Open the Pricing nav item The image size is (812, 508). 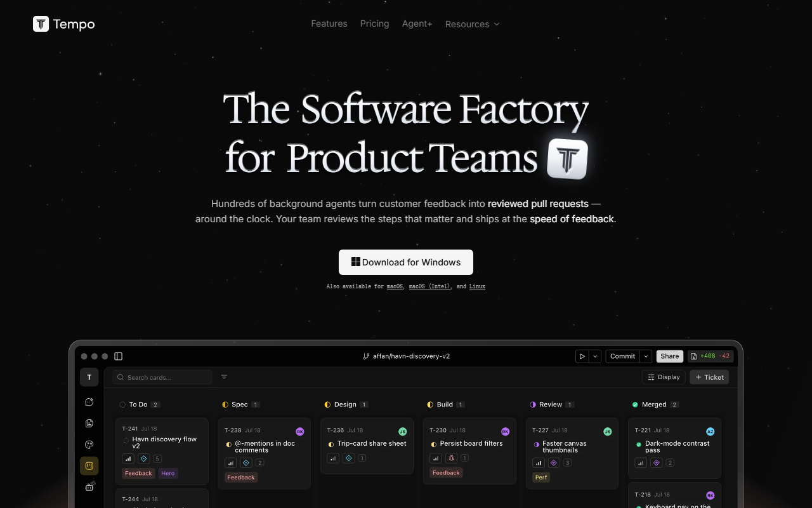pos(375,23)
